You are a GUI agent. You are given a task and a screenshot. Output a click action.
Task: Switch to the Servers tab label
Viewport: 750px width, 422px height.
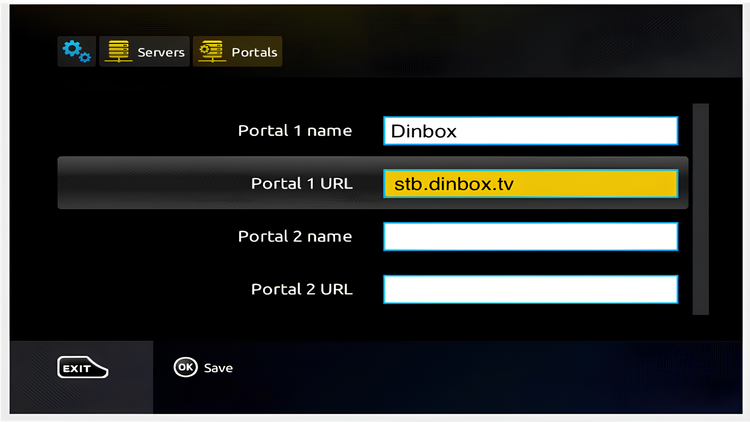tap(161, 52)
